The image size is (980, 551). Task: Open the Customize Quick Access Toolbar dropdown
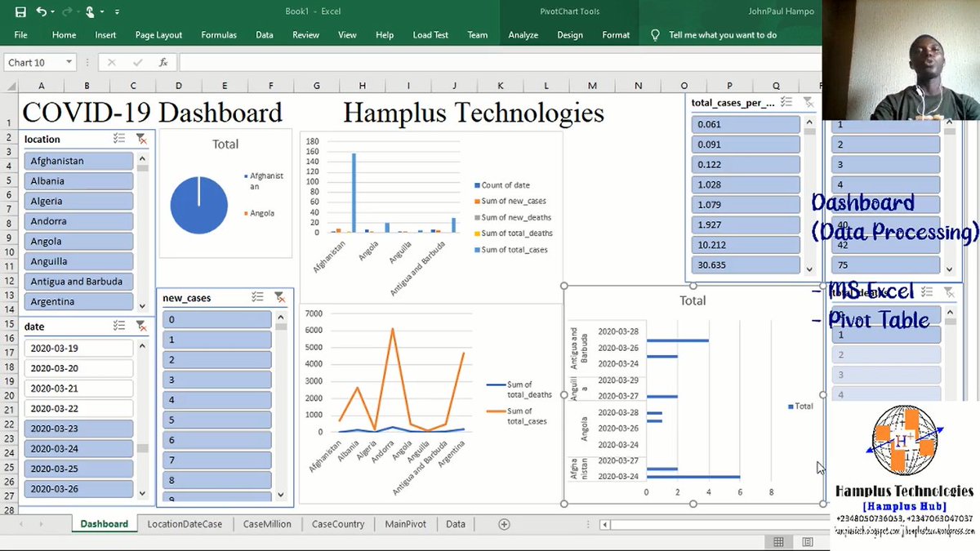coord(117,11)
